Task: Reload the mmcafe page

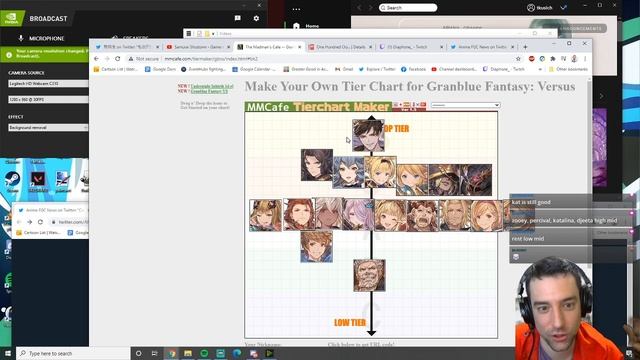Action: 118,59
